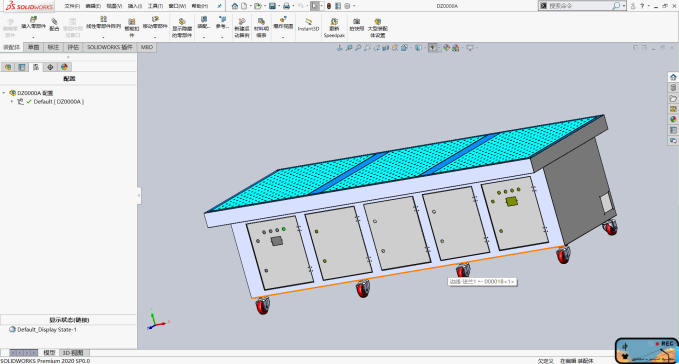Select Default_Display State-1 entry
The image size is (679, 364).
47,329
